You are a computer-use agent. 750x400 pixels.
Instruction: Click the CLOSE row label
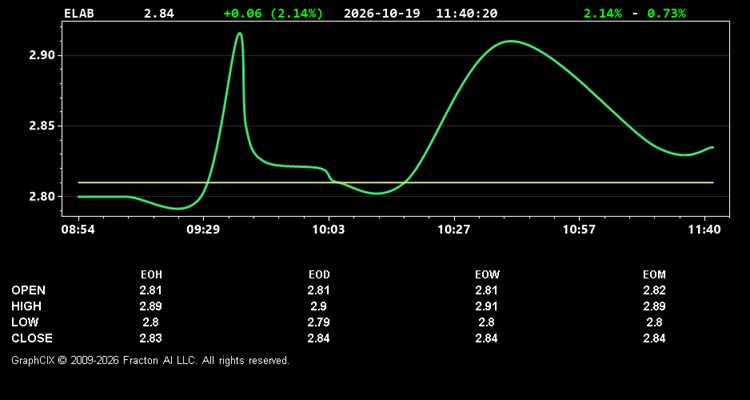click(32, 338)
